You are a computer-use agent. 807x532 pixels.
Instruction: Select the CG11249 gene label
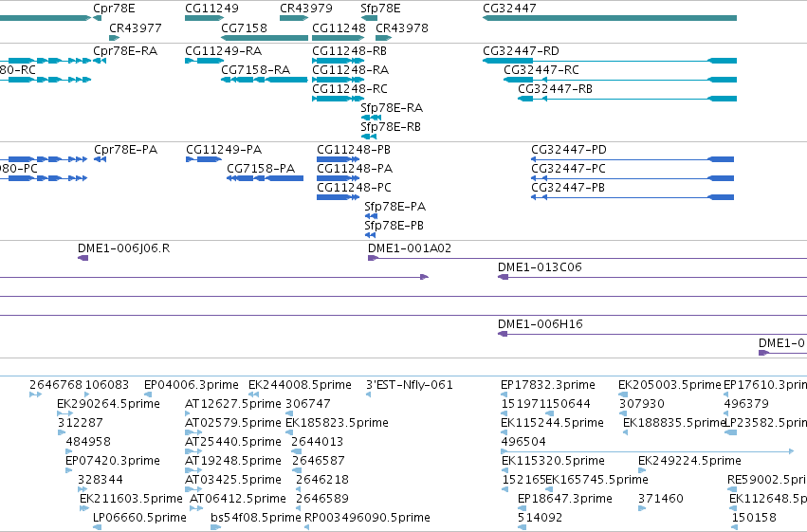(211, 9)
